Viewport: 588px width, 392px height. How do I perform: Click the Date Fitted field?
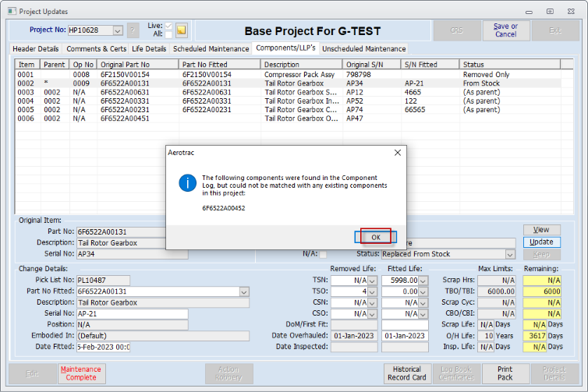pyautogui.click(x=103, y=347)
